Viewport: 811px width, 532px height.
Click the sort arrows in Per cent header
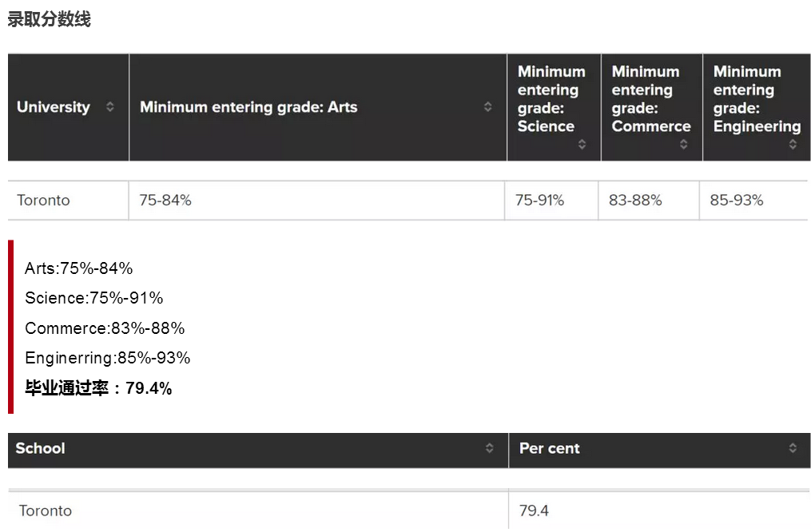pyautogui.click(x=793, y=448)
